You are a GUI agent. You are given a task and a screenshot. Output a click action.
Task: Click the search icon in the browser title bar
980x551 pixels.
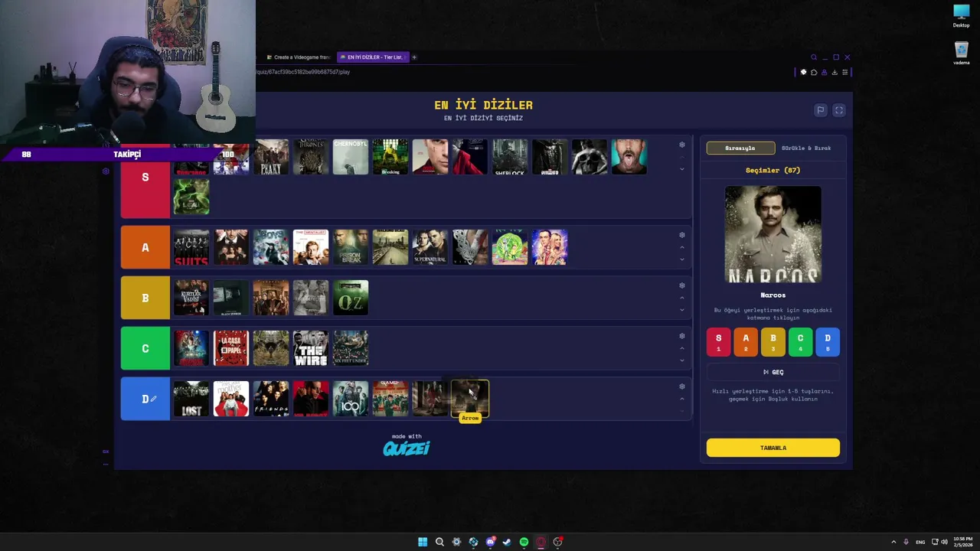tap(814, 57)
